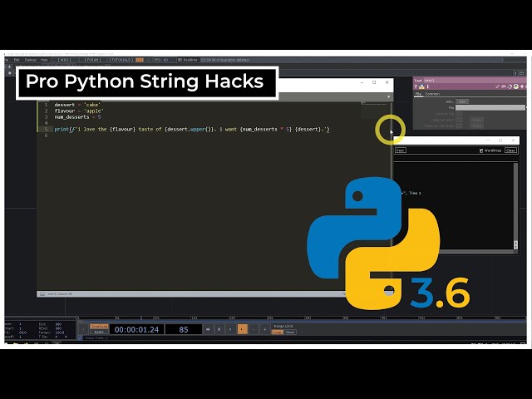532x399 pixels.
Task: Click the frame number field showing 85
Action: 184,329
